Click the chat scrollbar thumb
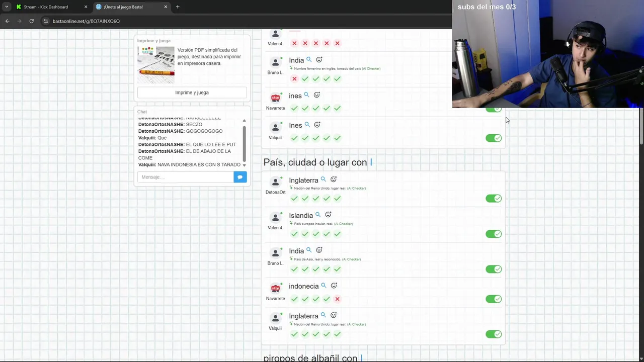This screenshot has width=644, height=362. point(245,143)
